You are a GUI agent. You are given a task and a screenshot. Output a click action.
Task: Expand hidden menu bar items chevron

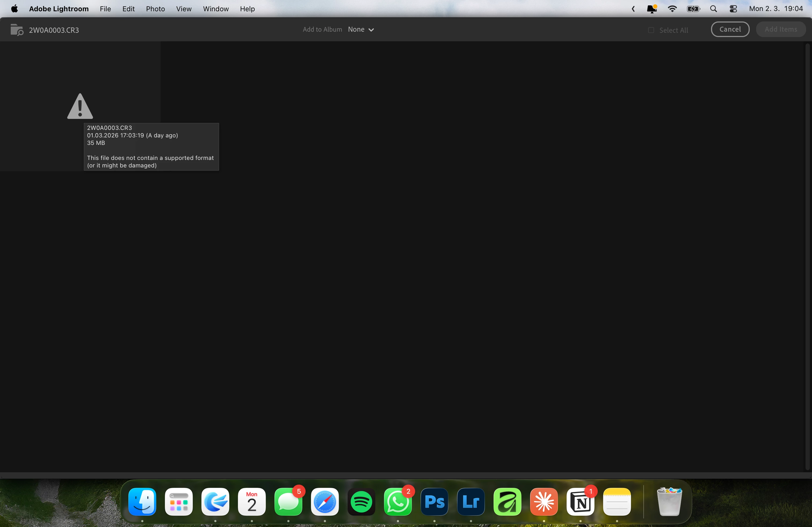(x=633, y=9)
